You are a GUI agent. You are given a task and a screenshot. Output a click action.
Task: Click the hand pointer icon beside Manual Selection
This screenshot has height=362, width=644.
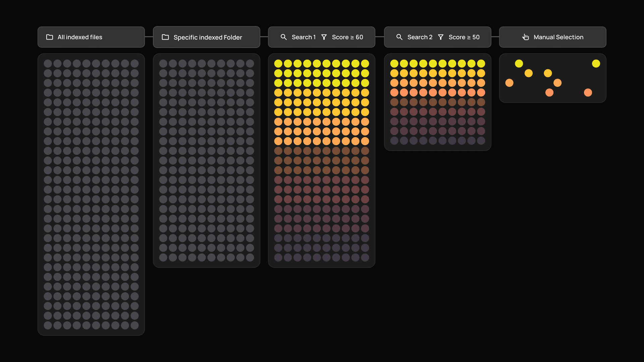pyautogui.click(x=526, y=37)
